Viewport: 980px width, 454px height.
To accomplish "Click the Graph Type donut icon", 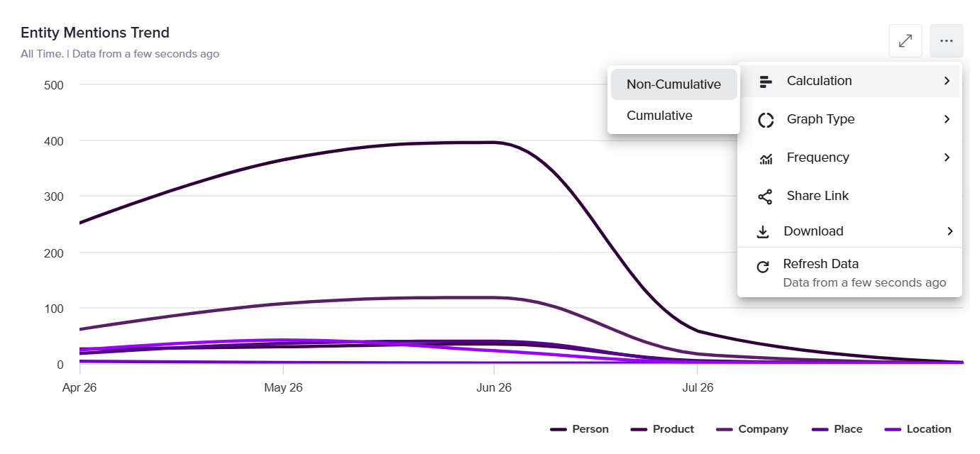I will pos(766,120).
